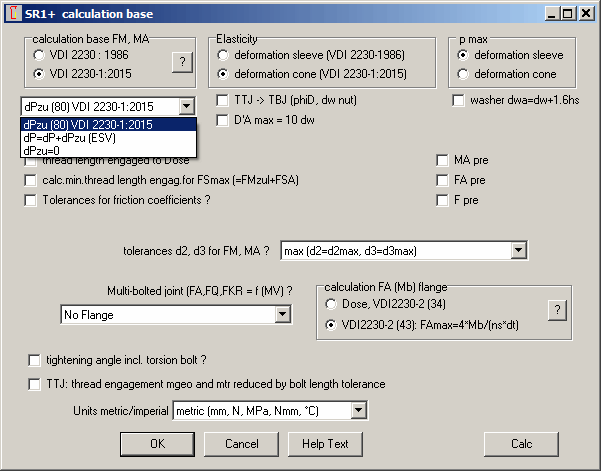Choose deformation sleeve (VDI 2230-1986) elasticity
Image resolution: width=601 pixels, height=471 pixels.
(x=225, y=55)
